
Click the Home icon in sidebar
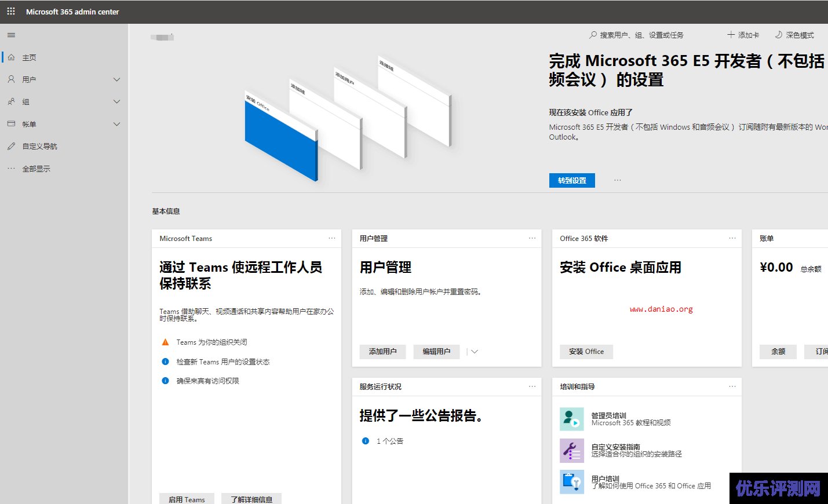pyautogui.click(x=11, y=57)
